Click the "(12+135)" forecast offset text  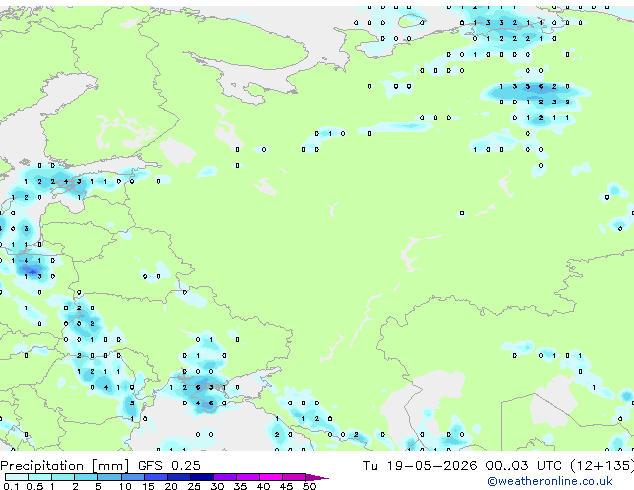tap(602, 466)
